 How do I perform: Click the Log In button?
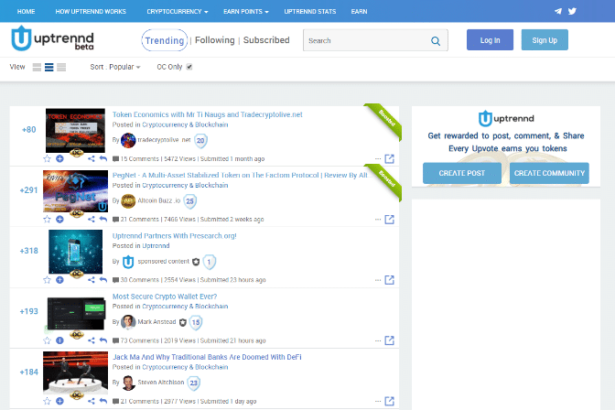click(490, 40)
